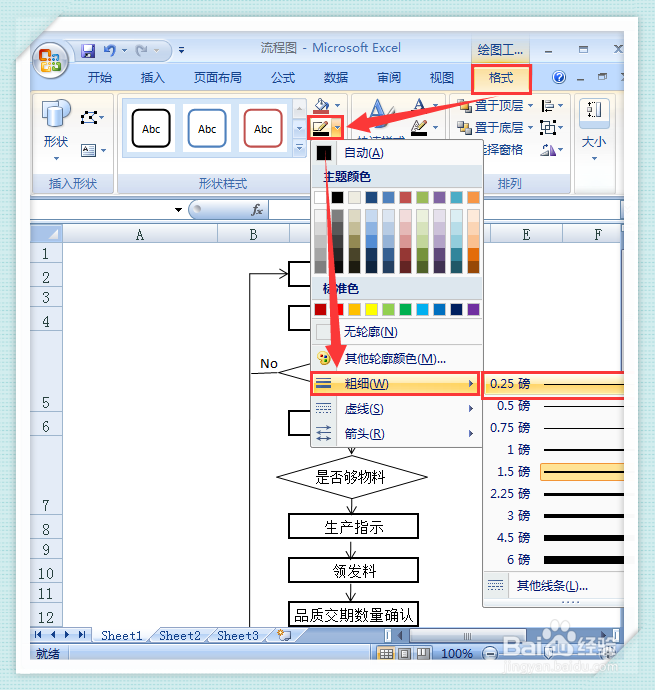Click the Shape Outline pencil icon
Image resolution: width=655 pixels, height=690 pixels.
point(320,128)
